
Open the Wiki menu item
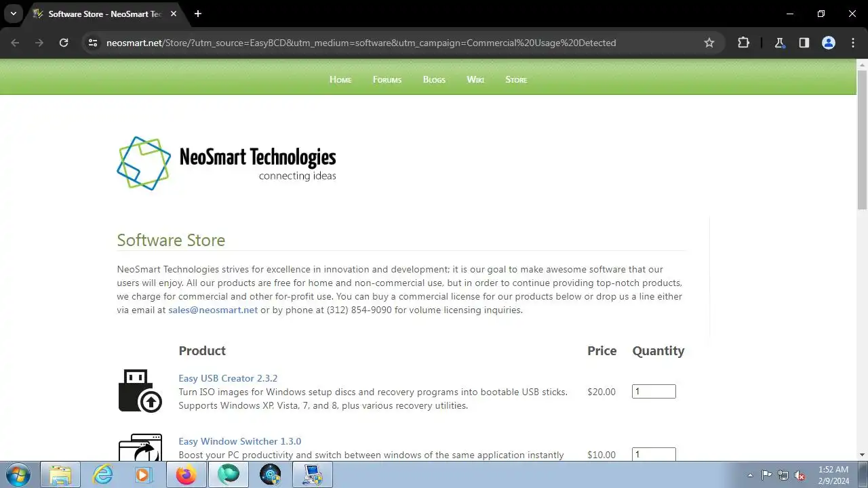tap(475, 79)
